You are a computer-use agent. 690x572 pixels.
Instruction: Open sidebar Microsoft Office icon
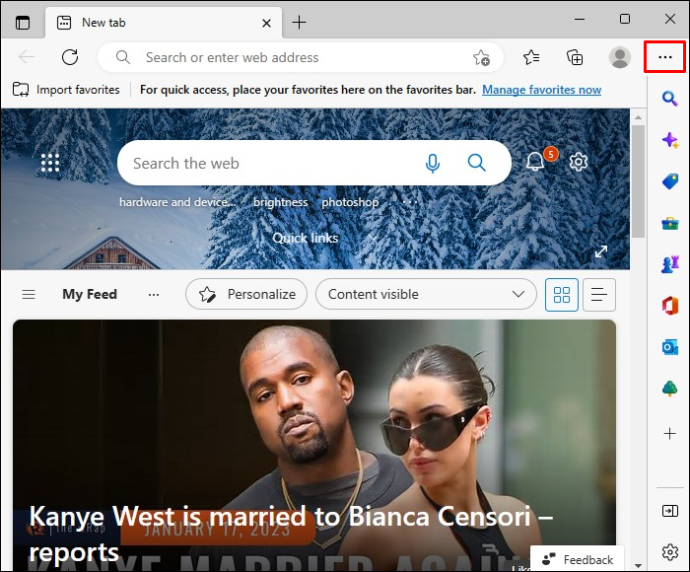(670, 305)
